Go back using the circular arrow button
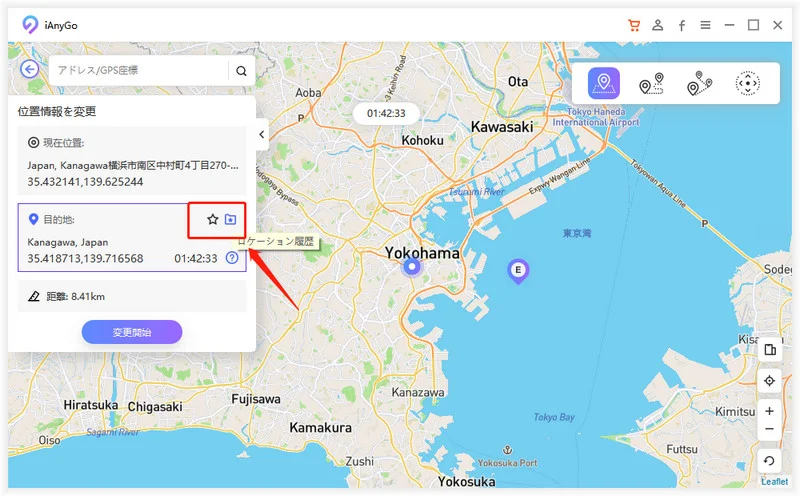The width and height of the screenshot is (800, 496). tap(30, 69)
